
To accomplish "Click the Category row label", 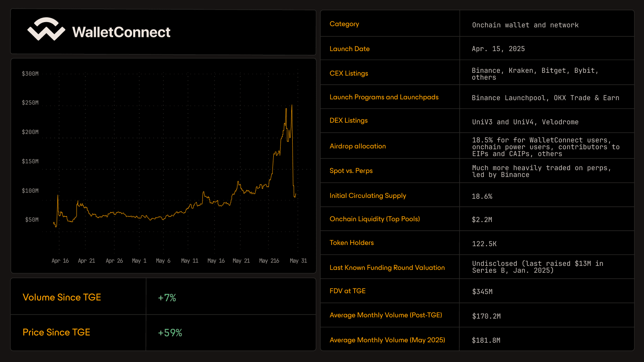I will 344,24.
